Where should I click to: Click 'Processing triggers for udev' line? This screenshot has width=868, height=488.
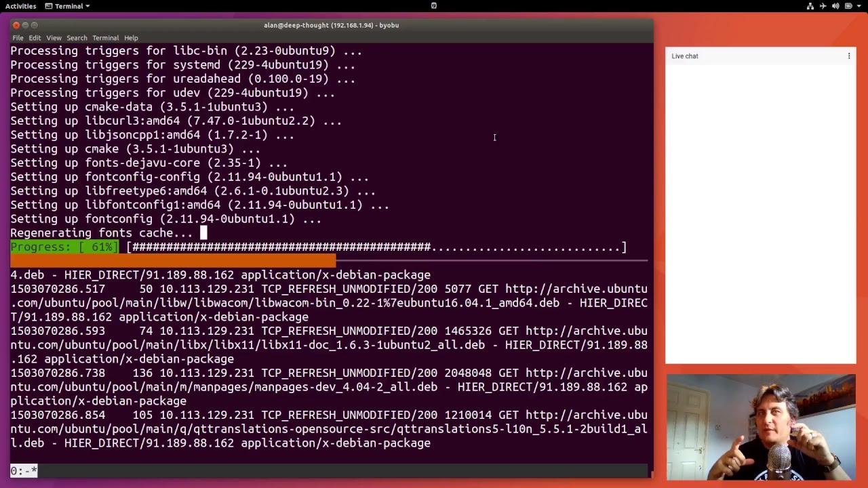point(173,93)
